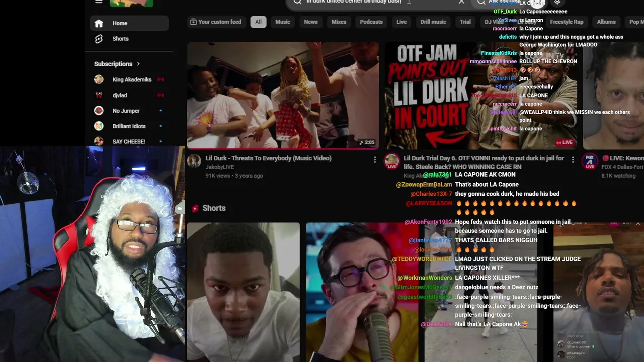This screenshot has height=362, width=644.
Task: Select the News filter chip
Action: 311,22
